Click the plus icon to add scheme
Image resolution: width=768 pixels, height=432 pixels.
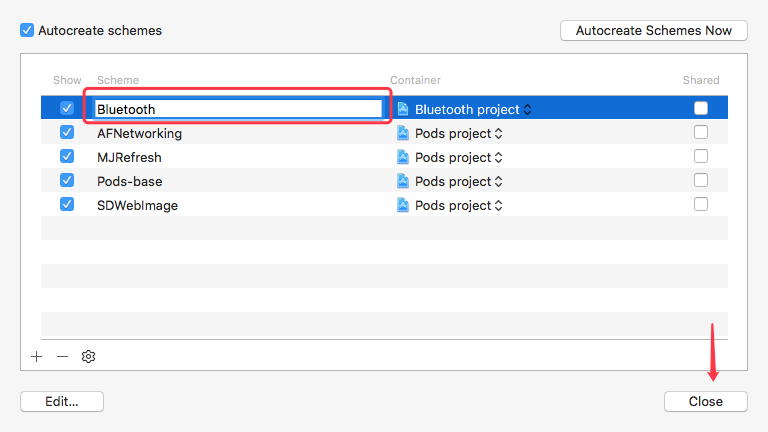pyautogui.click(x=37, y=356)
